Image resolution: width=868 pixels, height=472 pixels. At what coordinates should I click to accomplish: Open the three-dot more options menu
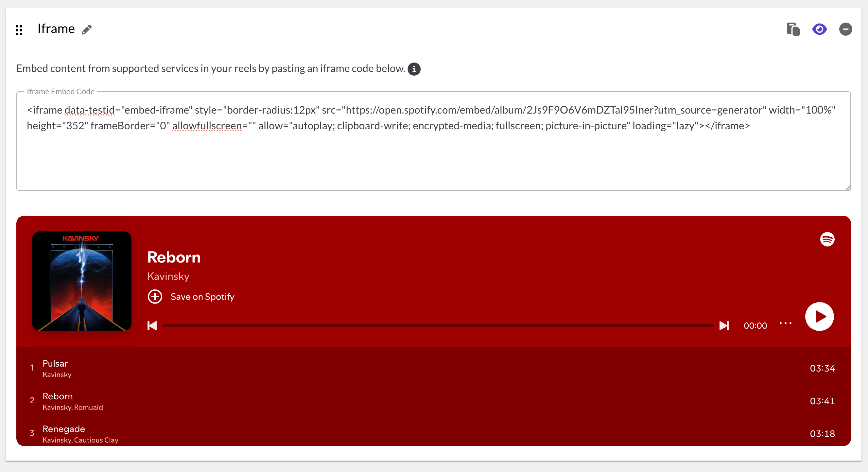(785, 323)
